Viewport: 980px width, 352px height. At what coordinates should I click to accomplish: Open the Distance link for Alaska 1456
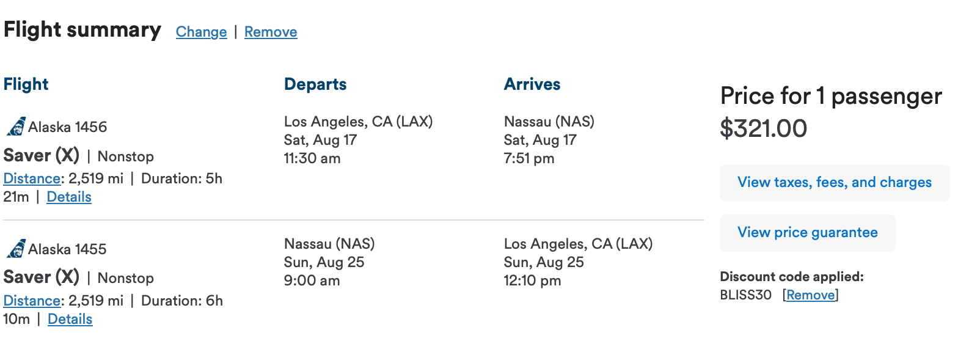(x=32, y=178)
